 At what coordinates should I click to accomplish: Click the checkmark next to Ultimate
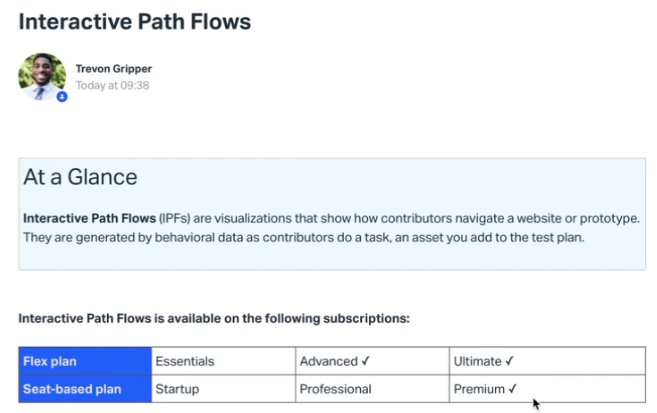click(509, 361)
